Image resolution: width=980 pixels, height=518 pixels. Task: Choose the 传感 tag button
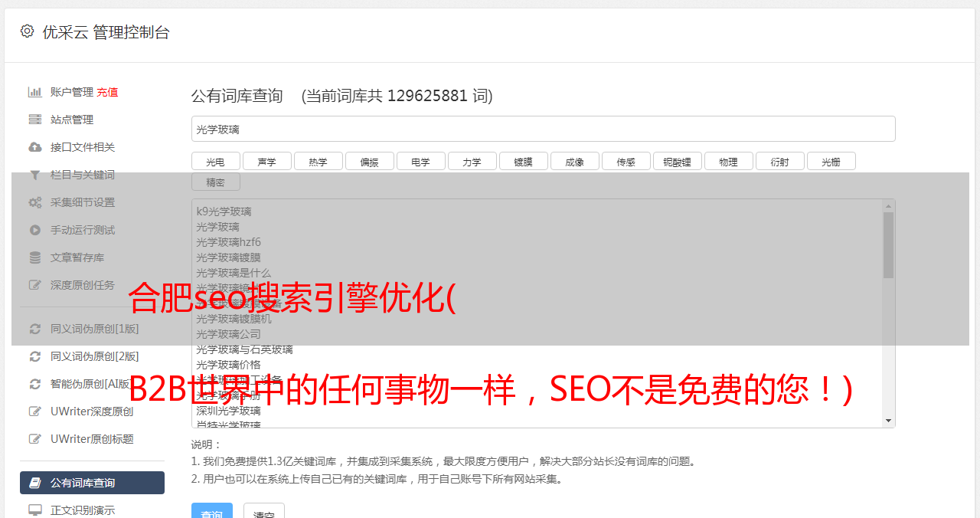626,161
